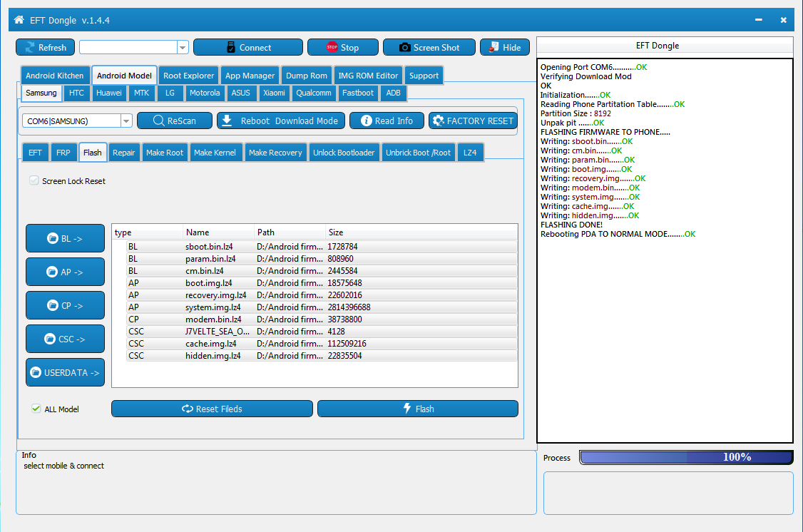This screenshot has height=532, width=803.
Task: Click the magnifier icon on ReScan
Action: [x=159, y=121]
